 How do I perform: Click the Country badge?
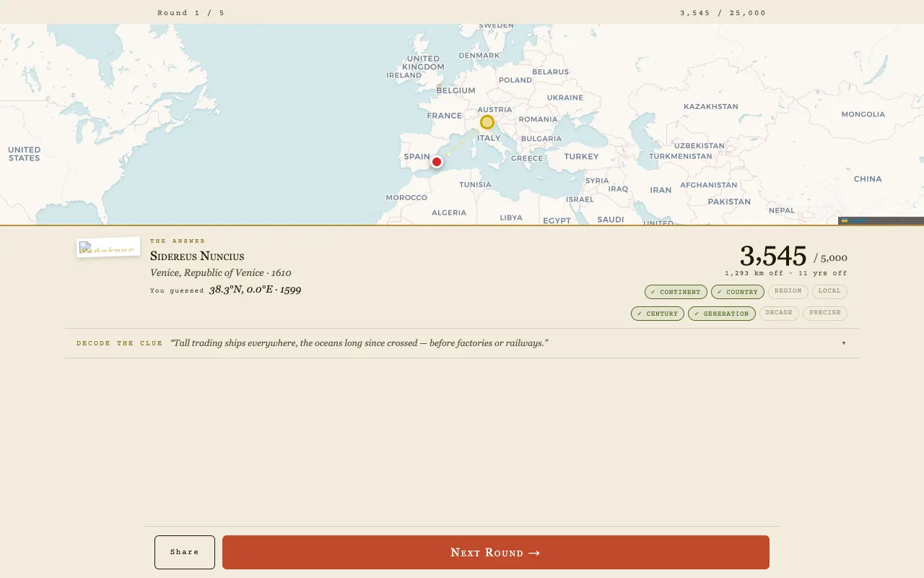pos(738,292)
